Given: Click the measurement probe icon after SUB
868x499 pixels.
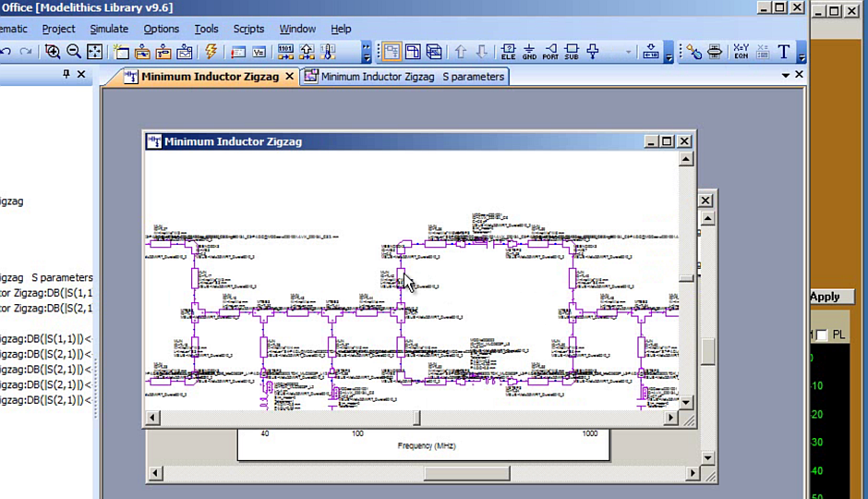Looking at the screenshot, I should point(593,52).
